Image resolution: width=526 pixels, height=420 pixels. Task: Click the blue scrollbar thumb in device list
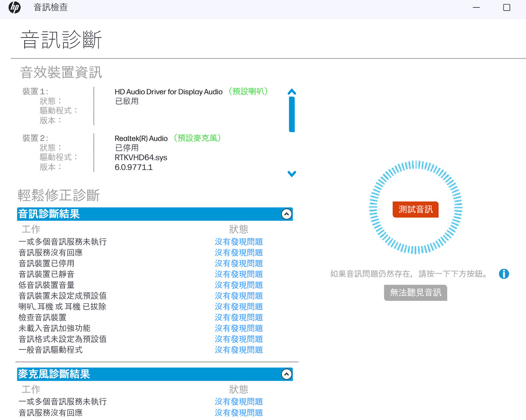coord(291,113)
